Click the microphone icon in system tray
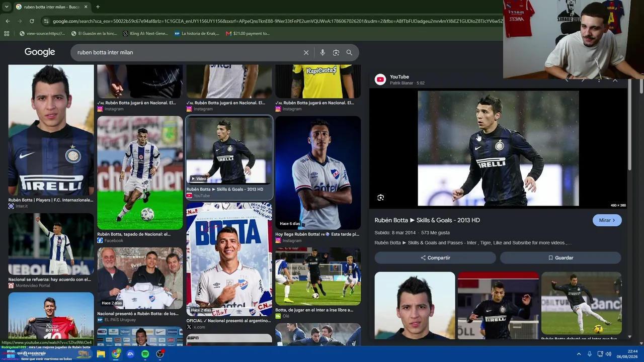Screen dimensions: 644x362 (590, 354)
